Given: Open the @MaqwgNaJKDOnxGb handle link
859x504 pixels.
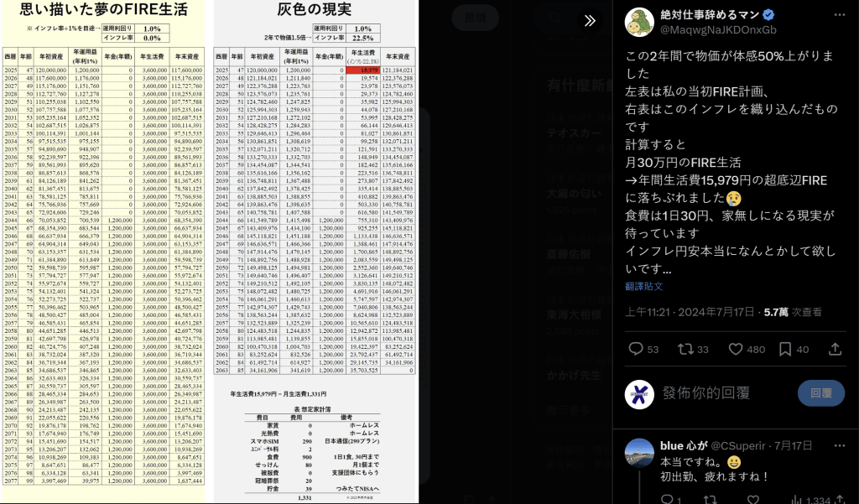Looking at the screenshot, I should [x=718, y=29].
